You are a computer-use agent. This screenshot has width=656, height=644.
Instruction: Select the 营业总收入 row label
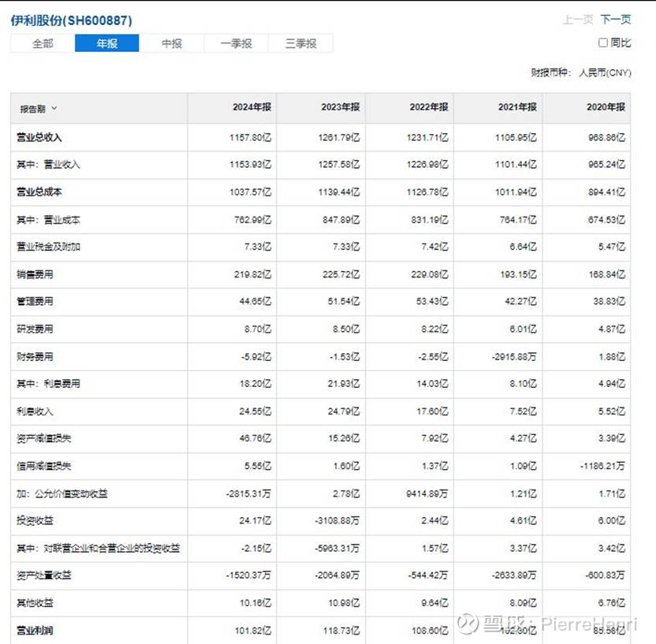tap(39, 137)
